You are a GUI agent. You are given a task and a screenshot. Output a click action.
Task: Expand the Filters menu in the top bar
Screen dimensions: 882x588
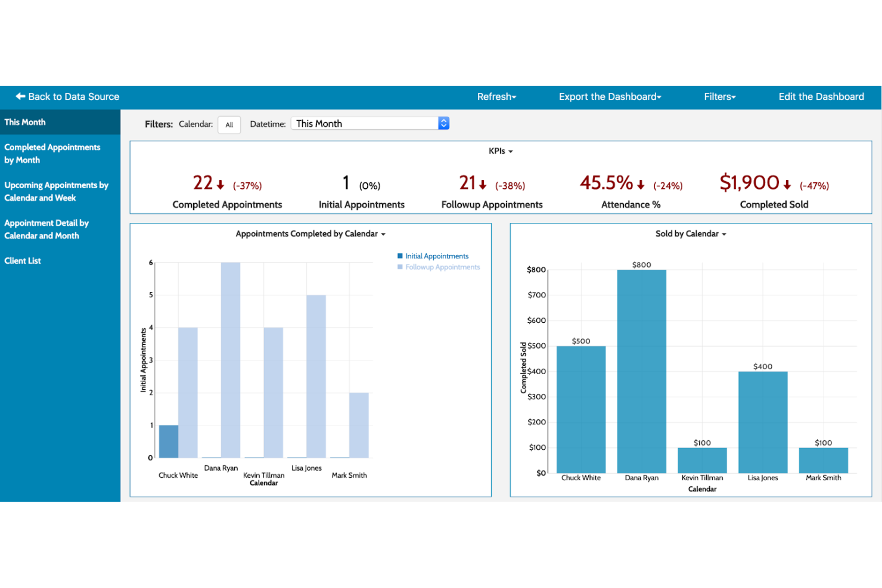pos(733,97)
